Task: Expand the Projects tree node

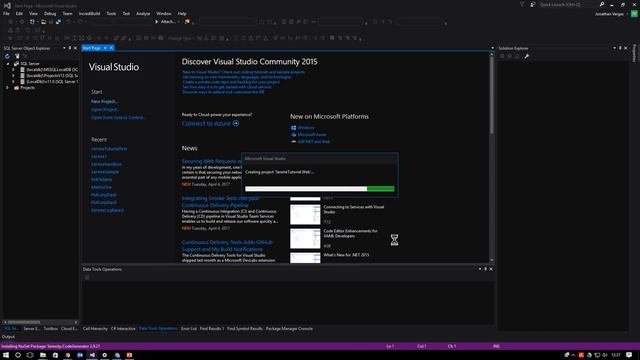Action: pyautogui.click(x=7, y=88)
